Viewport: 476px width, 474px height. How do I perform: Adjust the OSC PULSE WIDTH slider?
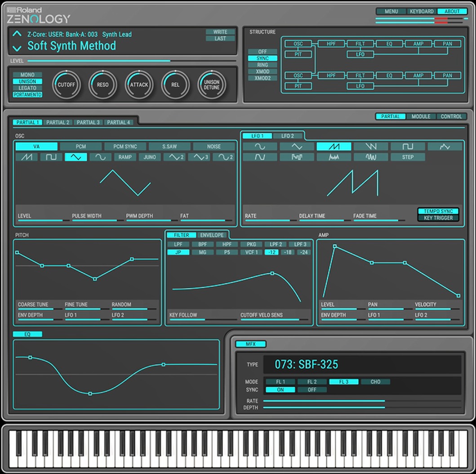click(x=98, y=220)
